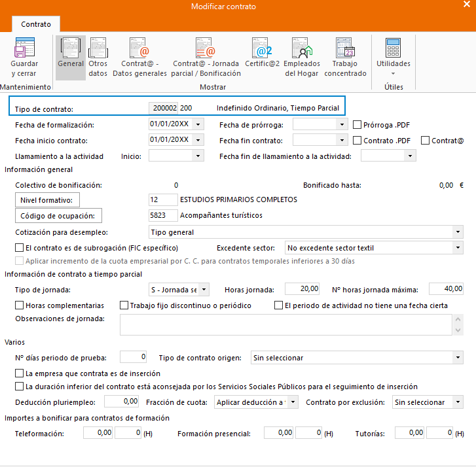Viewport: 476px width, 467px height.
Task: Open the Utilidades menu
Action: [393, 58]
